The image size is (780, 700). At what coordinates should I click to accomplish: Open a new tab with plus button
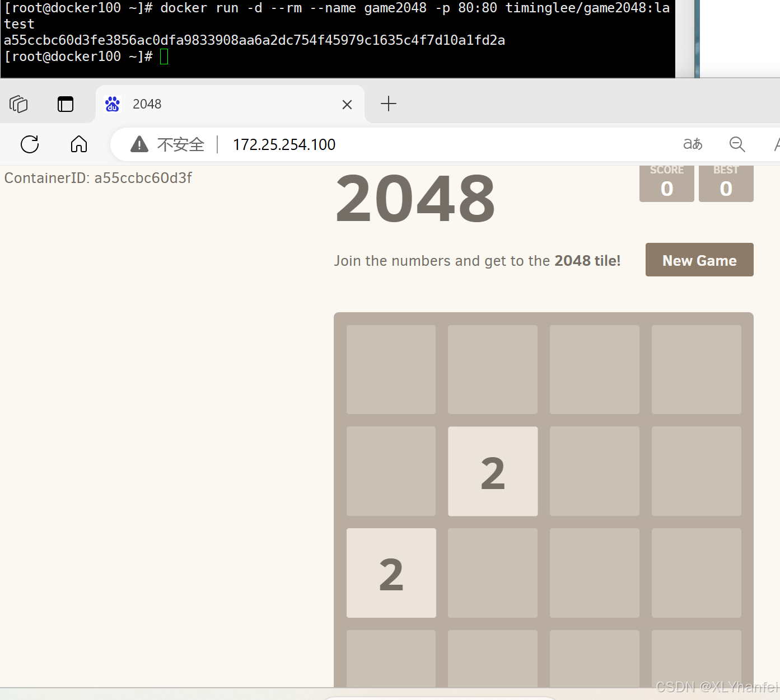point(389,104)
